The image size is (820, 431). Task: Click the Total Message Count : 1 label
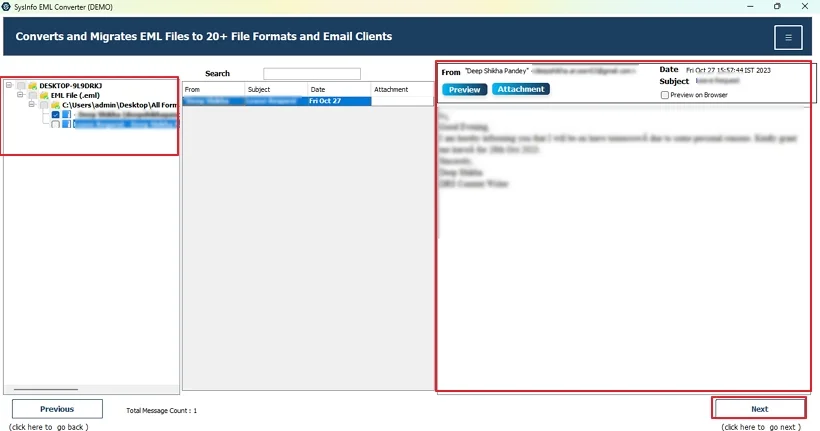[x=162, y=411]
